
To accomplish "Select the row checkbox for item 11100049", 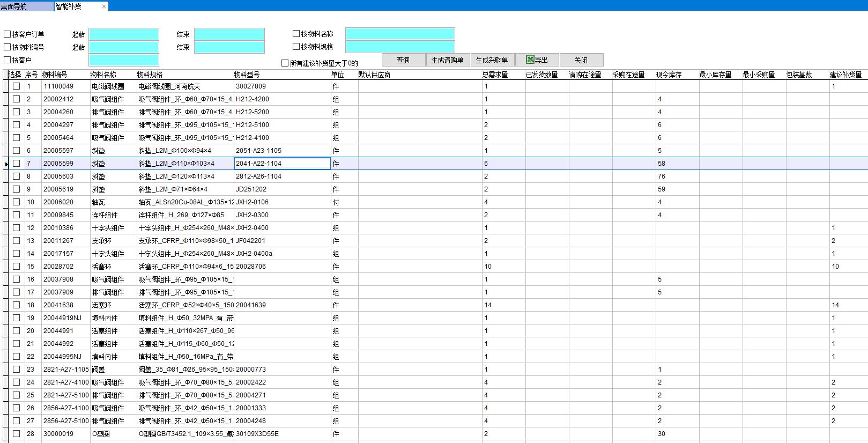I will (x=17, y=86).
